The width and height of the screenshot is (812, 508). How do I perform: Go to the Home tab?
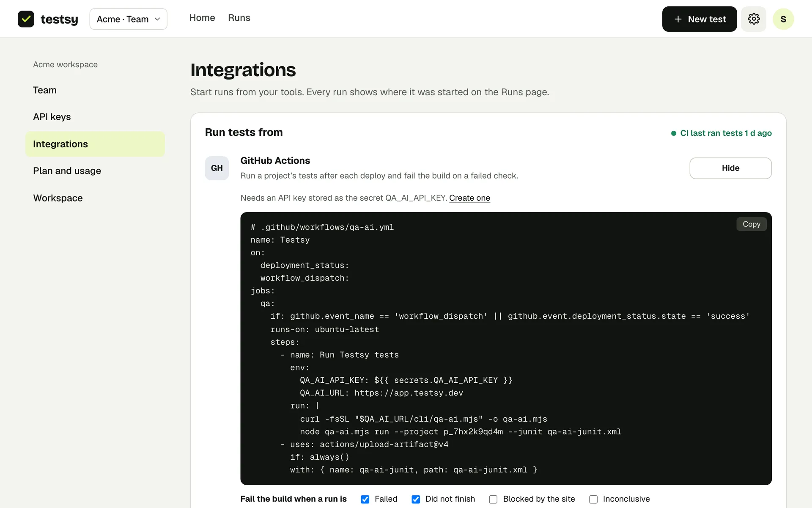coord(202,18)
